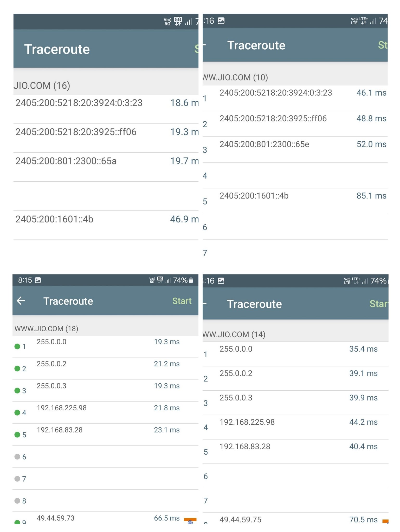Tap the 70.5 ms latency value
The image size is (400, 532).
click(x=363, y=520)
